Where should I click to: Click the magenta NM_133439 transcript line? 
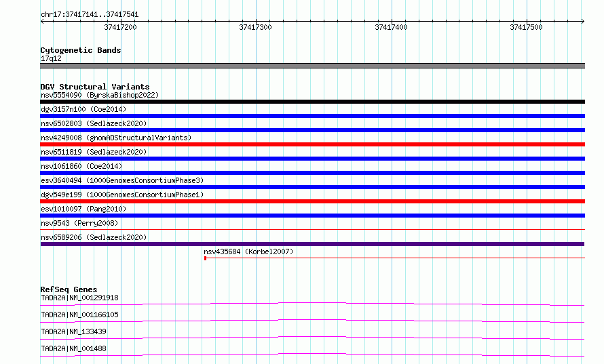click(312, 338)
